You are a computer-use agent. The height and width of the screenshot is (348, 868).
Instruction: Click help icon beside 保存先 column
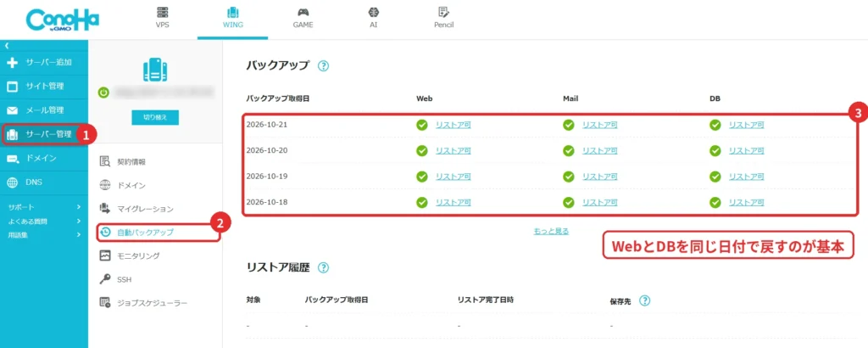click(644, 301)
